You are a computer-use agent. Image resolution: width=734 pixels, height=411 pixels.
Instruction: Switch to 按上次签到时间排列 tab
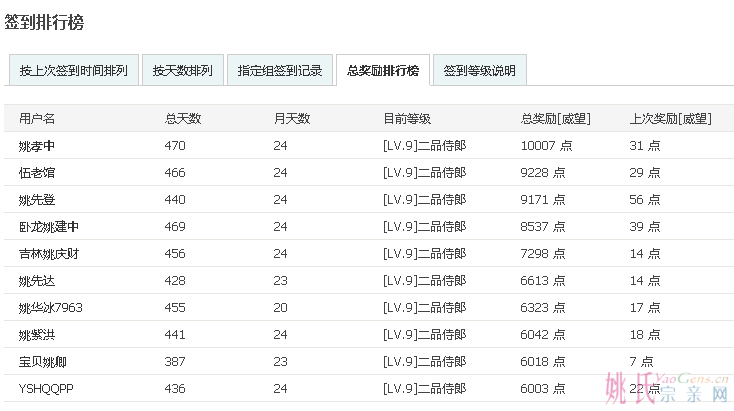pyautogui.click(x=74, y=71)
